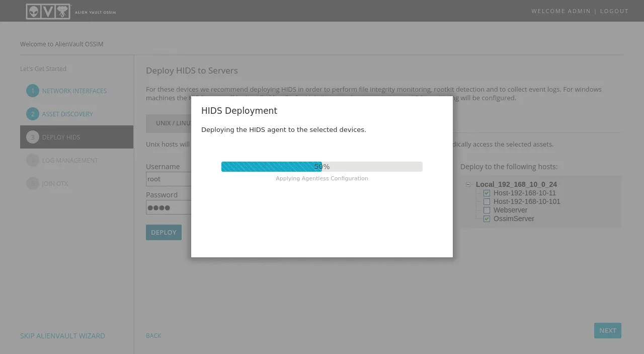Click the NEXT button

point(607,331)
